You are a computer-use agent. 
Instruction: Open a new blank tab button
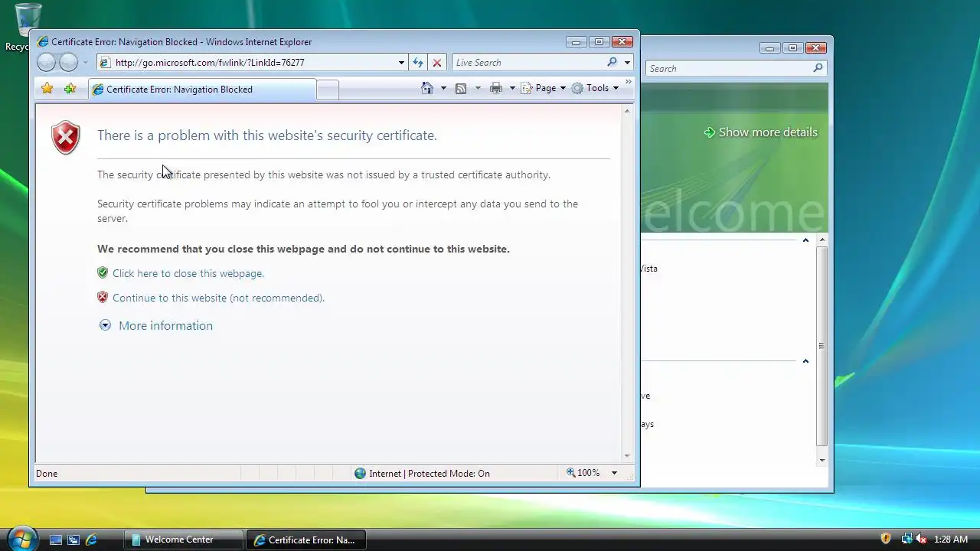328,90
